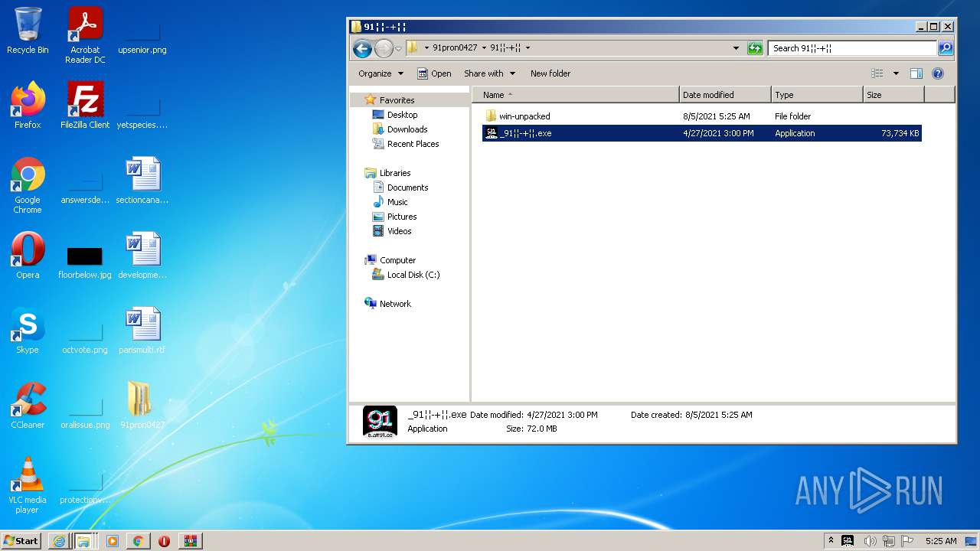This screenshot has width=980, height=551.
Task: Select CCleaner desktop icon
Action: [x=28, y=406]
